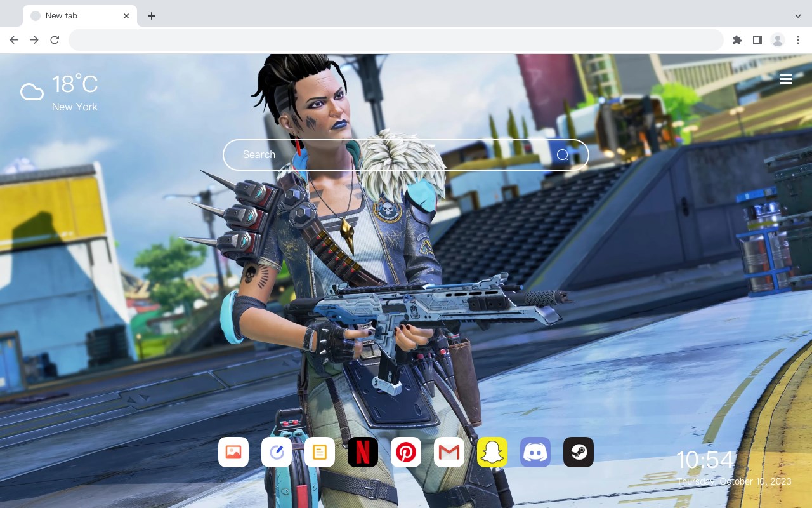The height and width of the screenshot is (508, 812).
Task: Go back to previous page
Action: point(14,40)
